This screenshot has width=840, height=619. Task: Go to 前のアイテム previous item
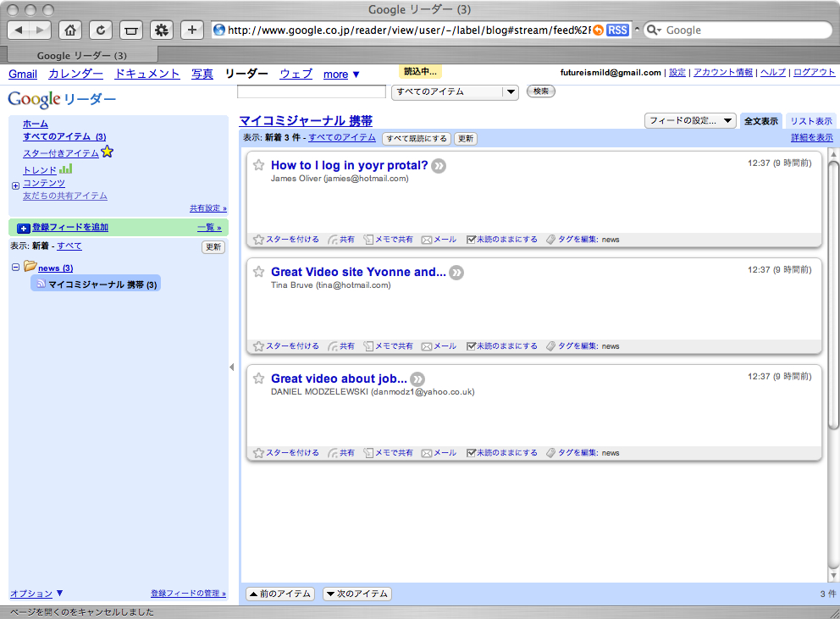click(x=280, y=594)
